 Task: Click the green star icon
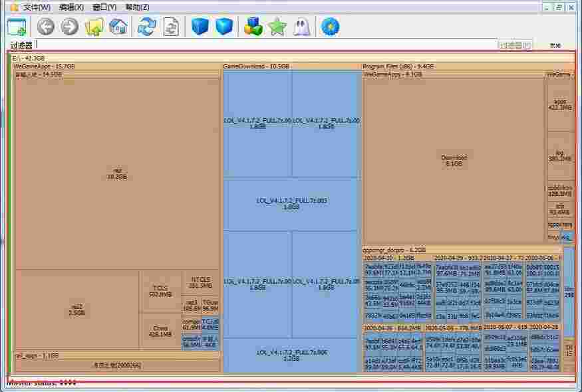(277, 27)
